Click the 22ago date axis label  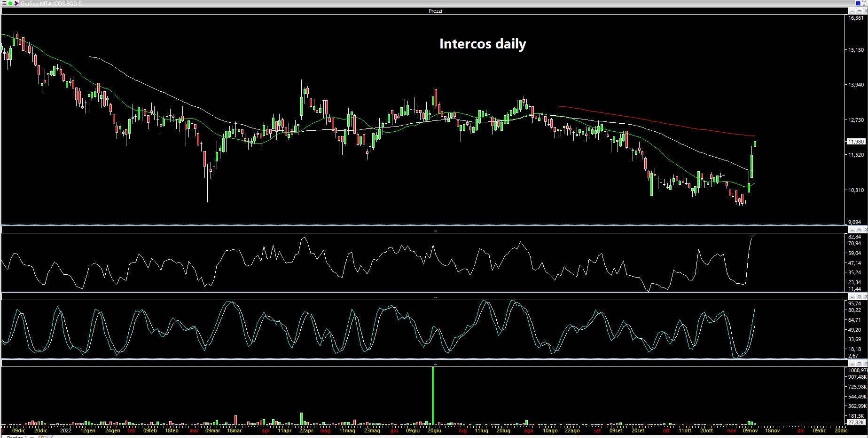pos(572,430)
